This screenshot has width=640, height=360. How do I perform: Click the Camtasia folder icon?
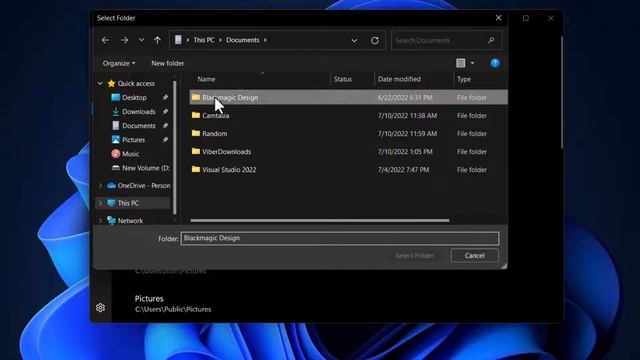196,115
